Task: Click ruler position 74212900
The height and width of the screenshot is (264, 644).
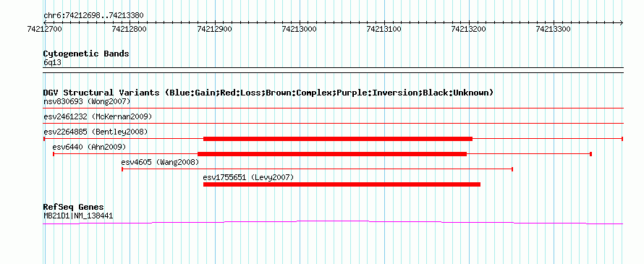Action: click(x=214, y=29)
